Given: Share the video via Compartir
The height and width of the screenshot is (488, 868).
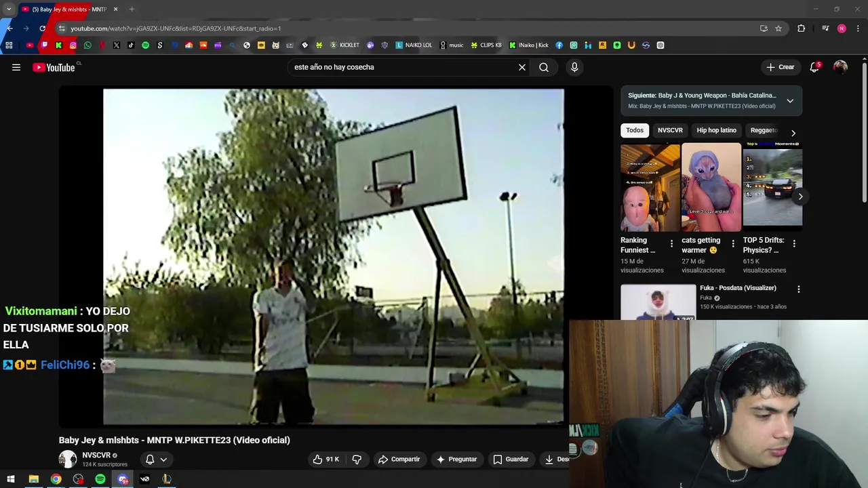Looking at the screenshot, I should pyautogui.click(x=399, y=460).
